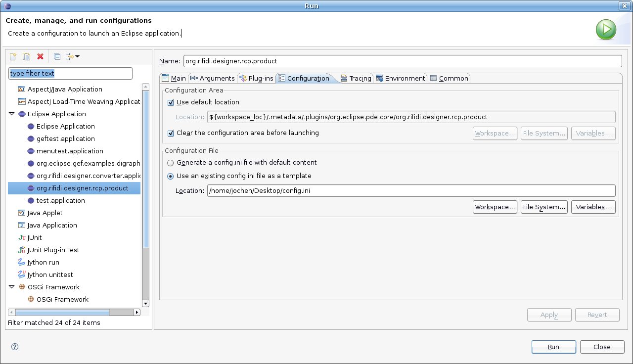Image resolution: width=633 pixels, height=364 pixels.
Task: Click the OSGi Framework category icon
Action: pyautogui.click(x=21, y=287)
